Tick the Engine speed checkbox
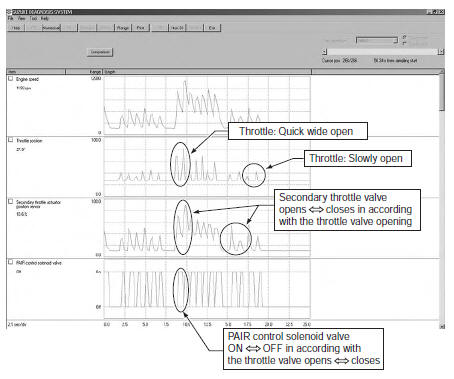 [11, 79]
